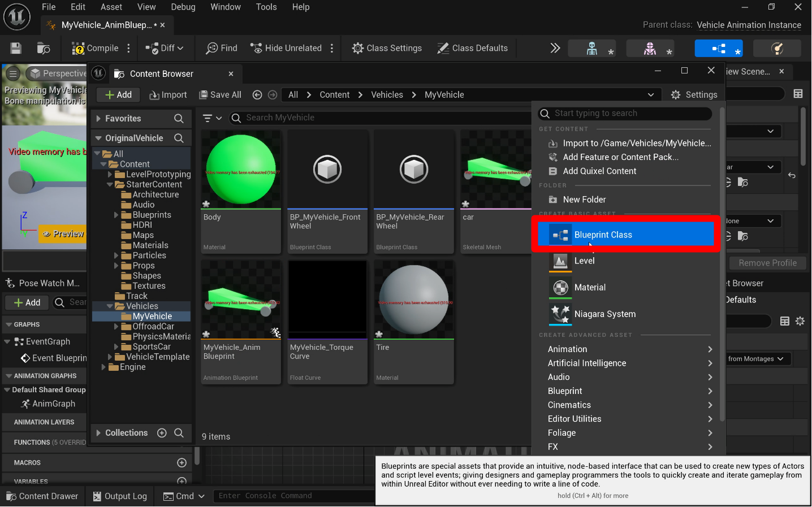The width and height of the screenshot is (812, 507).
Task: Open the Diff dropdown
Action: 165,48
